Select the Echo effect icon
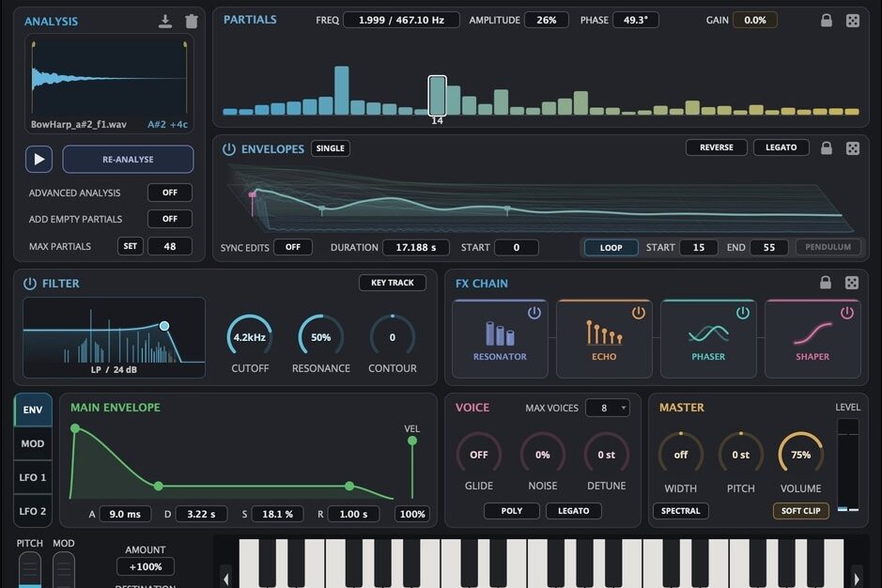The height and width of the screenshot is (588, 882). (x=604, y=333)
